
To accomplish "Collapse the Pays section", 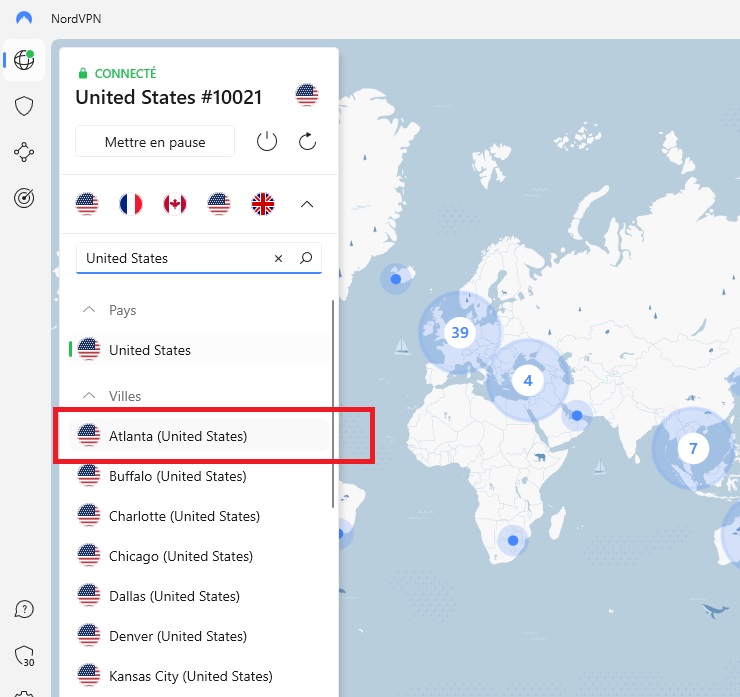I will coord(89,310).
